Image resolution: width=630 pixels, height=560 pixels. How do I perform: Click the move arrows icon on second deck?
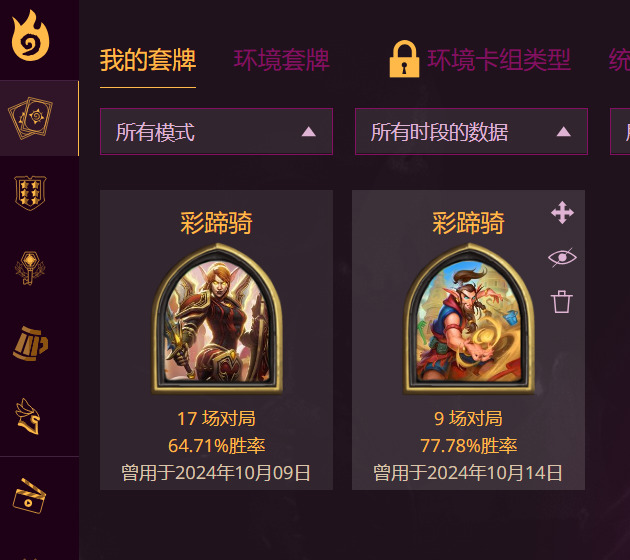[562, 212]
